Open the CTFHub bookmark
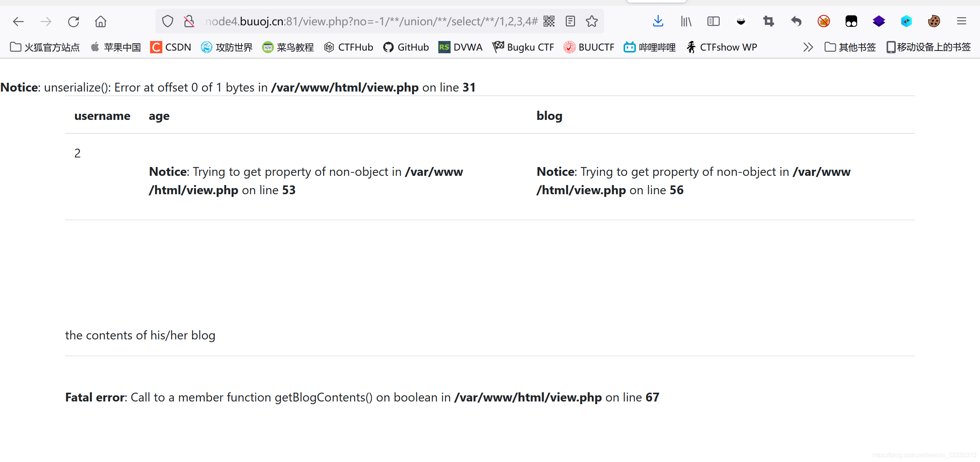Viewport: 980px width, 462px height. [x=349, y=48]
